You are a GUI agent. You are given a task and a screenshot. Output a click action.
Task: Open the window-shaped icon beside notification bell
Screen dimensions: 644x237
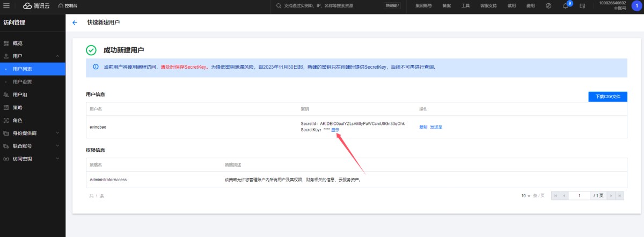[582, 5]
